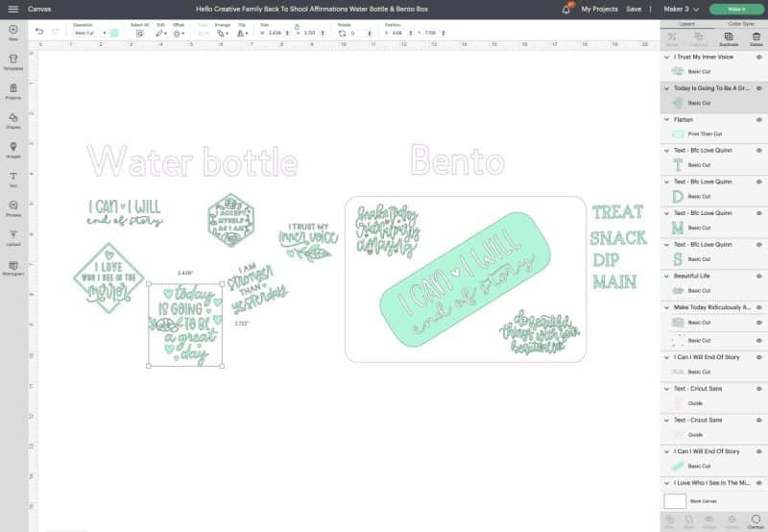Undo the last action

pos(39,32)
